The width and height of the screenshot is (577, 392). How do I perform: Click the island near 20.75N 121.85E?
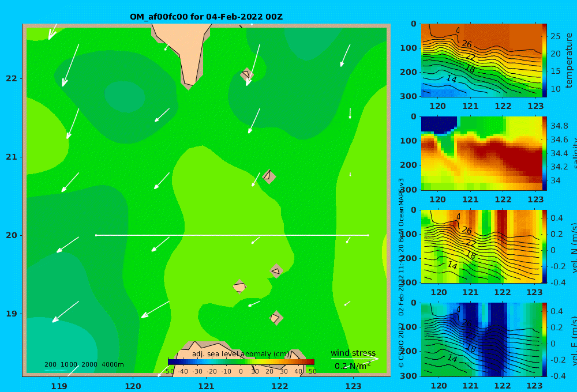(269, 176)
